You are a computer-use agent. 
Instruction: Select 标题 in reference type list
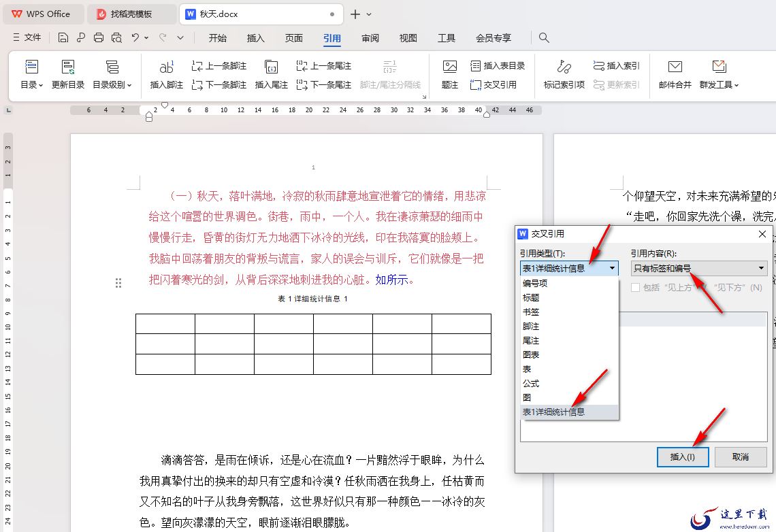pos(569,298)
